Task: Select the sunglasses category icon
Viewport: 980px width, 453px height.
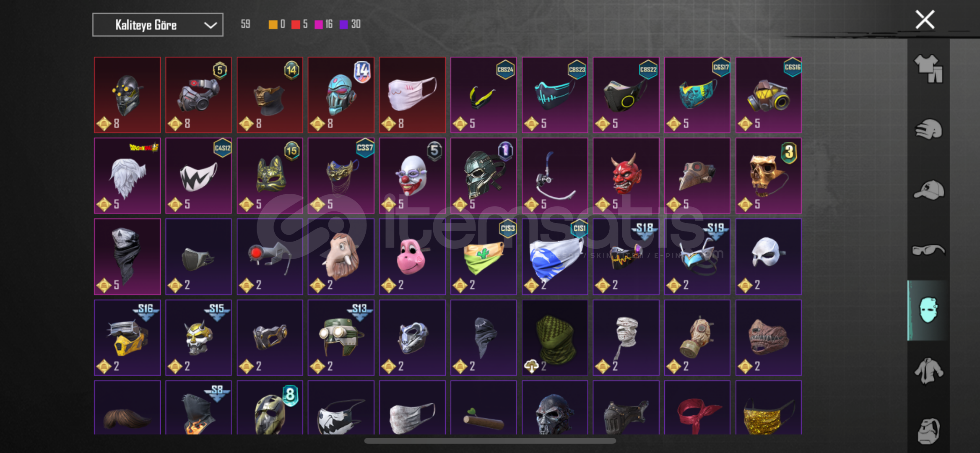Action: coord(928,250)
